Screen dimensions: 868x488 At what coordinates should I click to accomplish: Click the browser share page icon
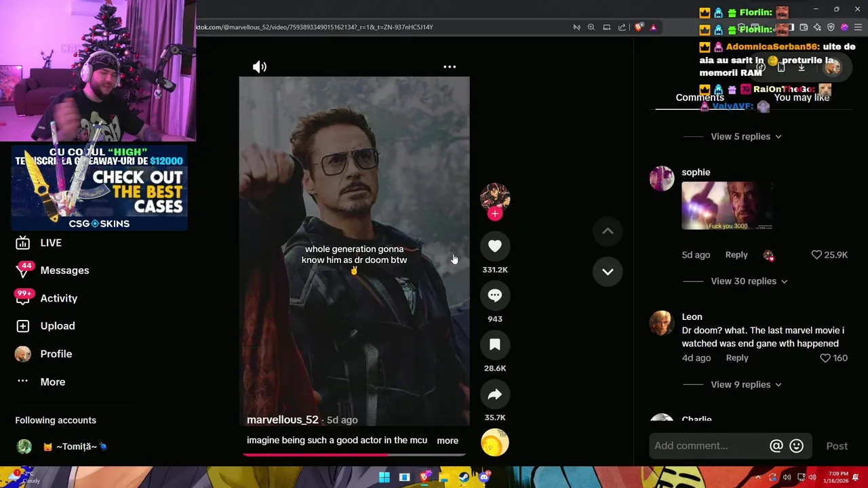pos(622,27)
